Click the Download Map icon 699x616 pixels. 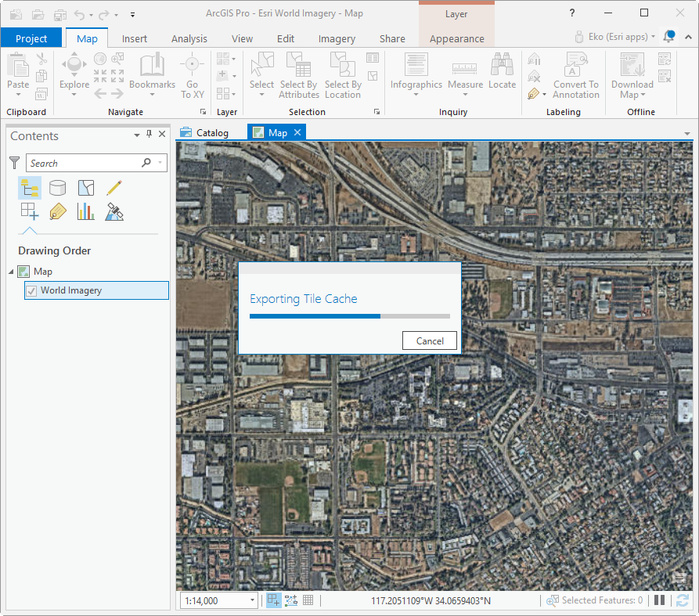click(632, 65)
